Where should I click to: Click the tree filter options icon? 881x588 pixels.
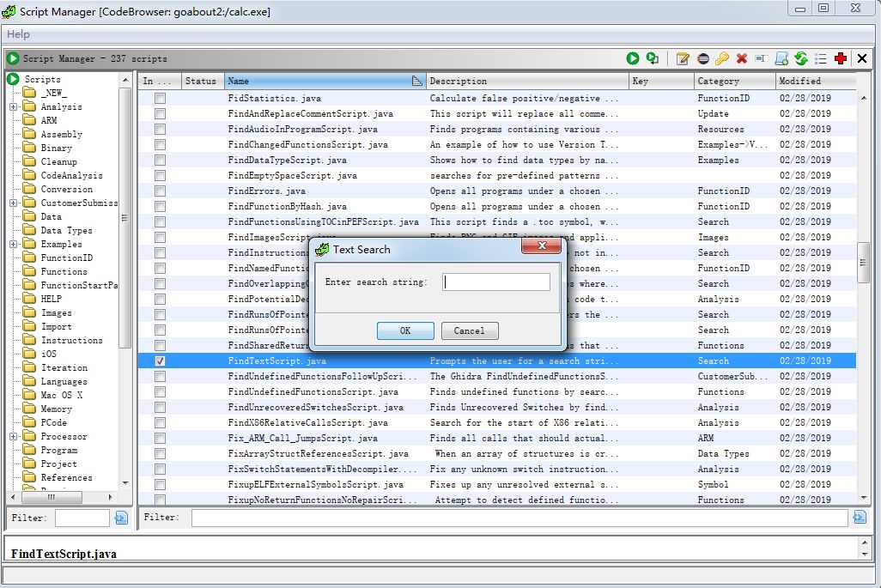tap(121, 518)
